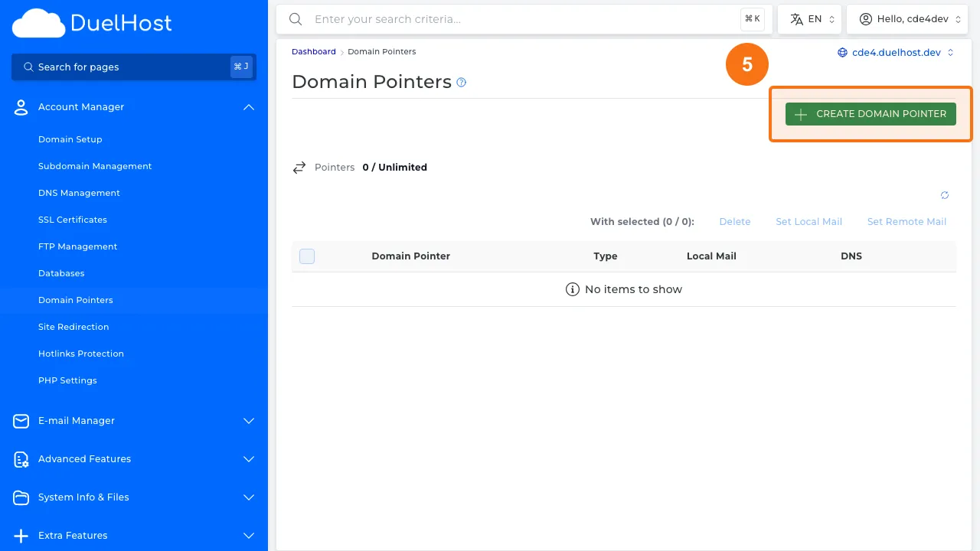
Task: Click the E-mail Manager envelope icon
Action: coord(20,421)
